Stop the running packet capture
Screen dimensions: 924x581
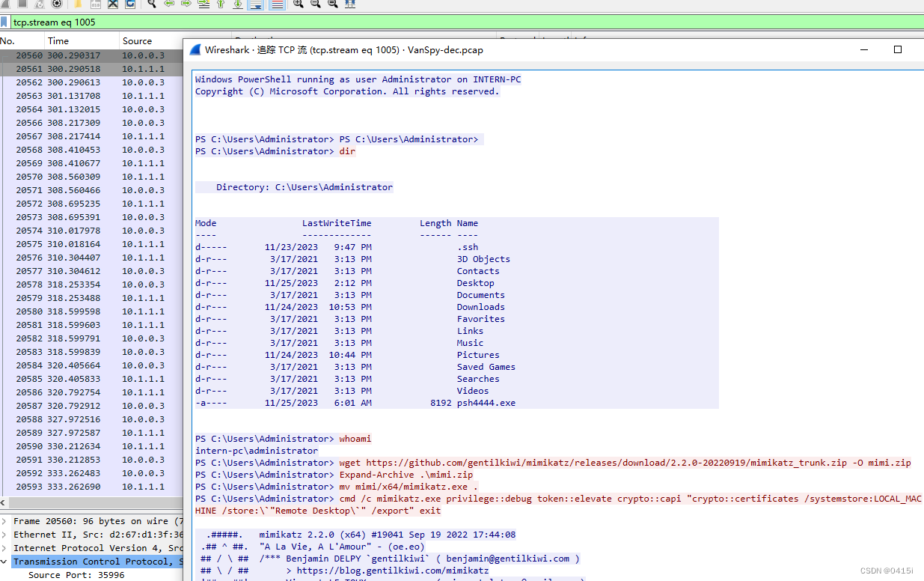[x=22, y=4]
